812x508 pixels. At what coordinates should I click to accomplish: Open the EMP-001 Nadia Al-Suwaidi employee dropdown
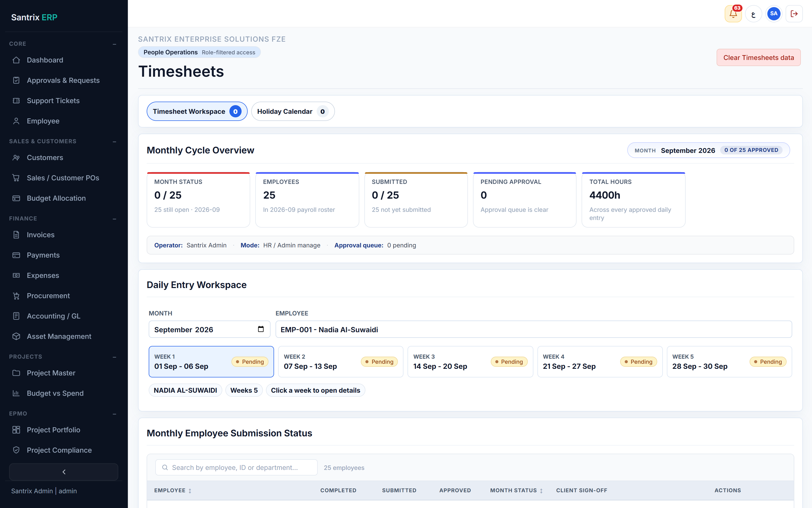[x=533, y=330]
